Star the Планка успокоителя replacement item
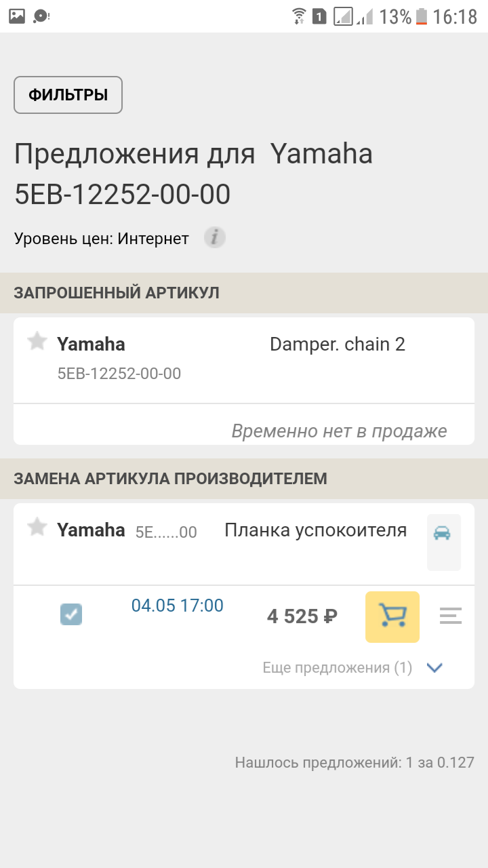Viewport: 488px width, 868px height. tap(37, 527)
